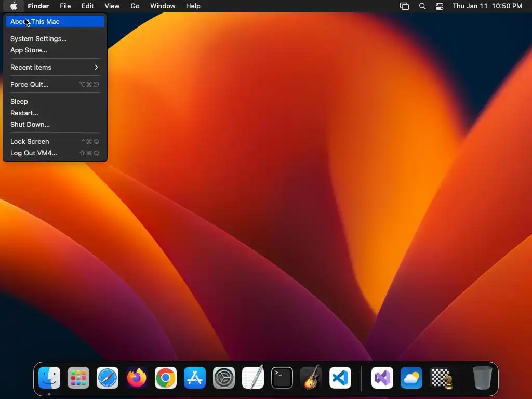Launch GarageBand guitar icon in Dock
Viewport: 532px width, 399px height.
pyautogui.click(x=311, y=378)
